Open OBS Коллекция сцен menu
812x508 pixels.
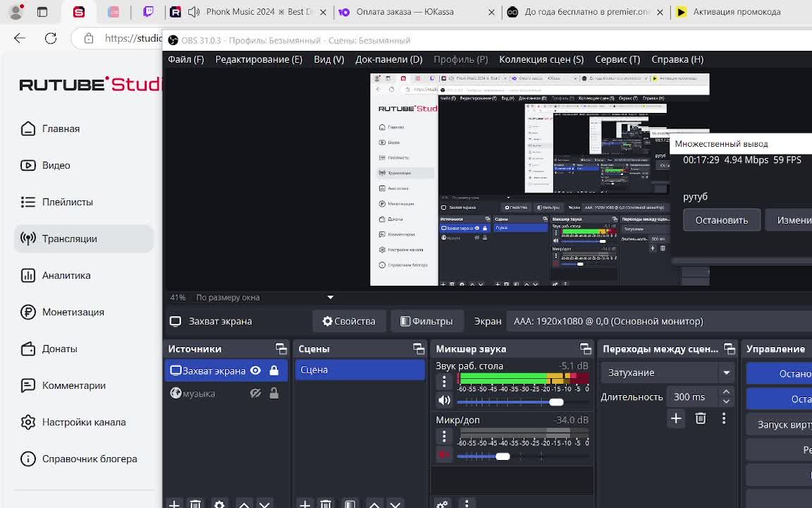click(541, 59)
